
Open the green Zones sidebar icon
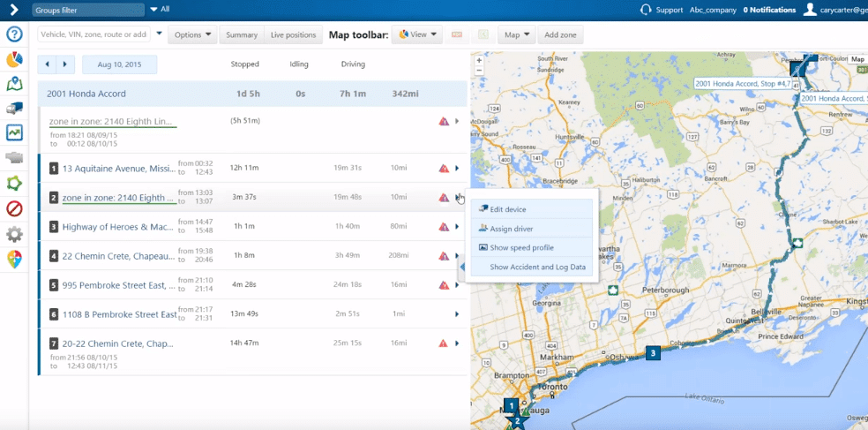(x=14, y=184)
